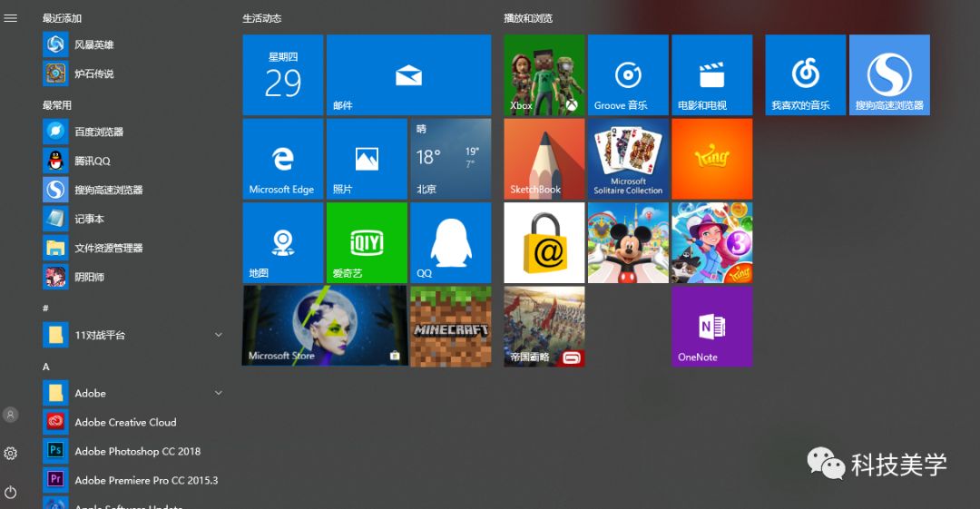Open 百度浏览器 from most used
This screenshot has width=980, height=509.
click(132, 132)
